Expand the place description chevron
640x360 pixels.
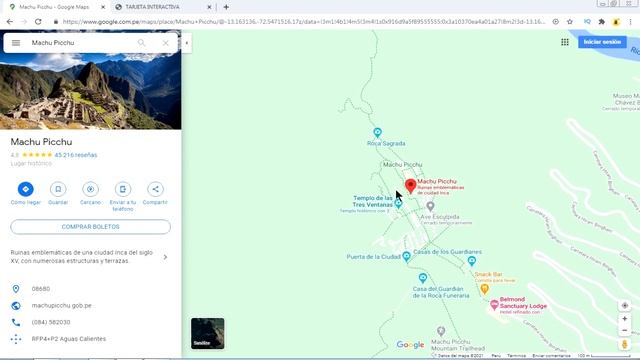pyautogui.click(x=165, y=257)
